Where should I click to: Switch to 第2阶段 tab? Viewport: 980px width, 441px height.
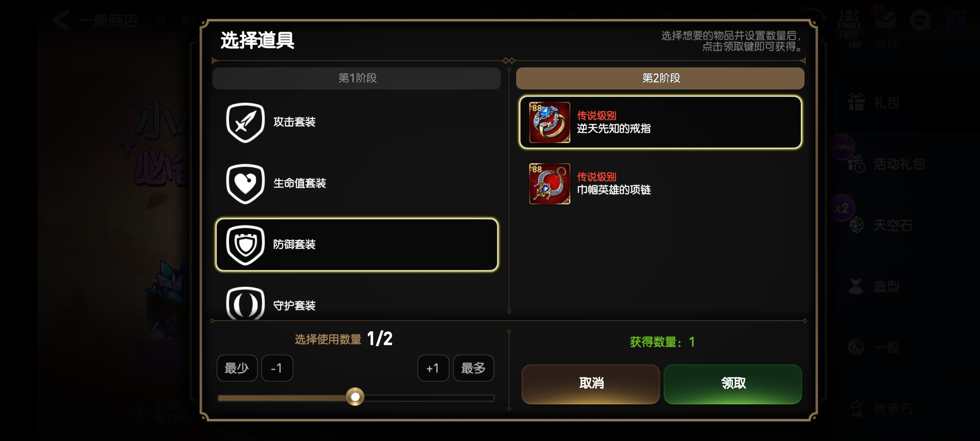click(660, 78)
